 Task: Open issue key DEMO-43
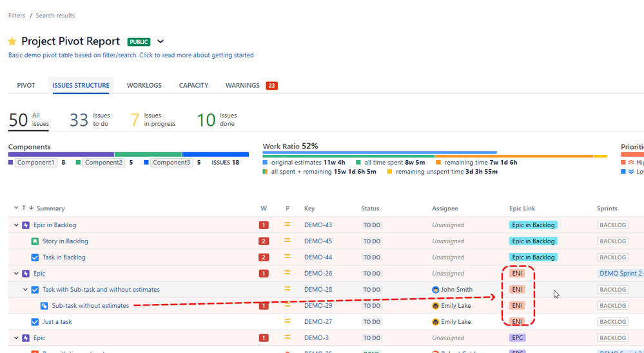[318, 225]
